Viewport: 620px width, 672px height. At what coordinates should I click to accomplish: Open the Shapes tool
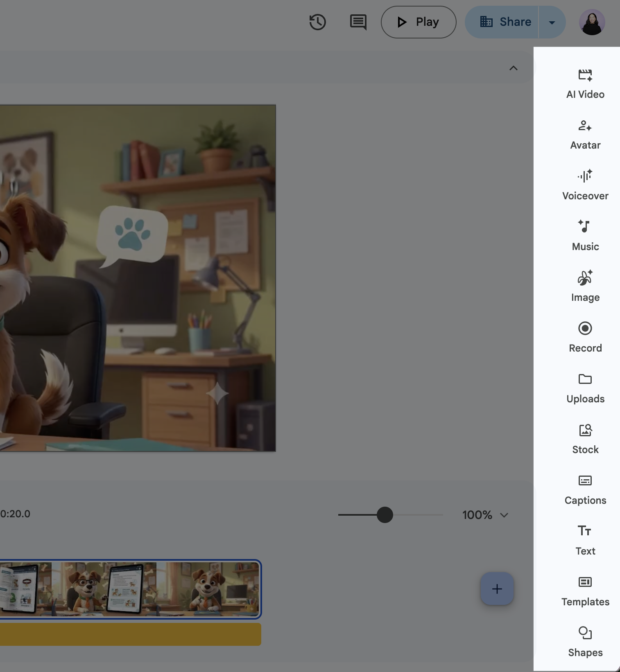(x=585, y=642)
